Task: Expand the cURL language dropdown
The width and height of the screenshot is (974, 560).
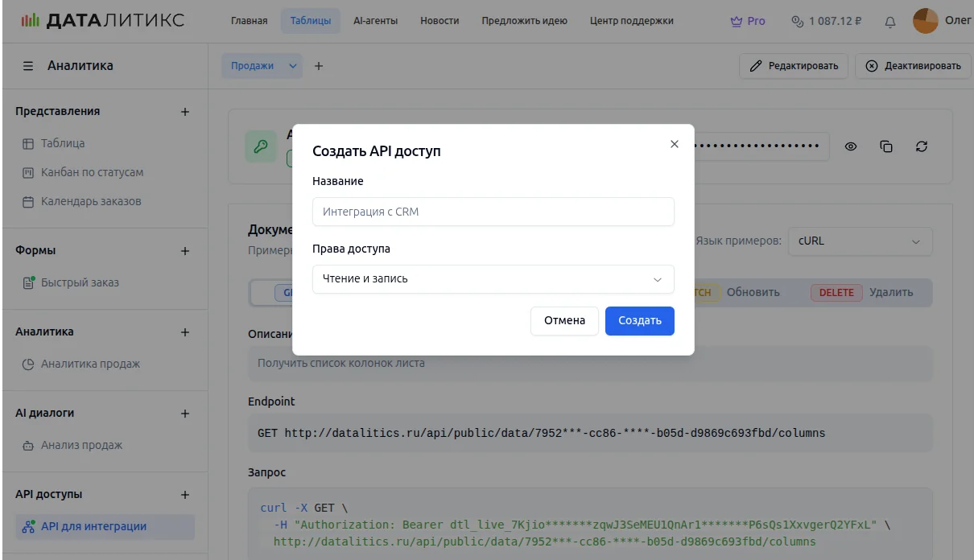Action: [x=860, y=241]
